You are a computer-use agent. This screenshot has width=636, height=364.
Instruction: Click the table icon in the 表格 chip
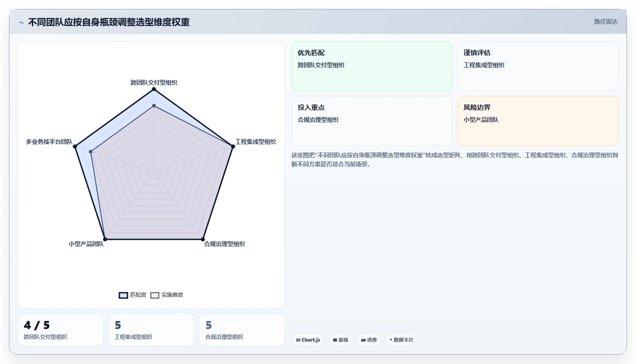pyautogui.click(x=335, y=340)
